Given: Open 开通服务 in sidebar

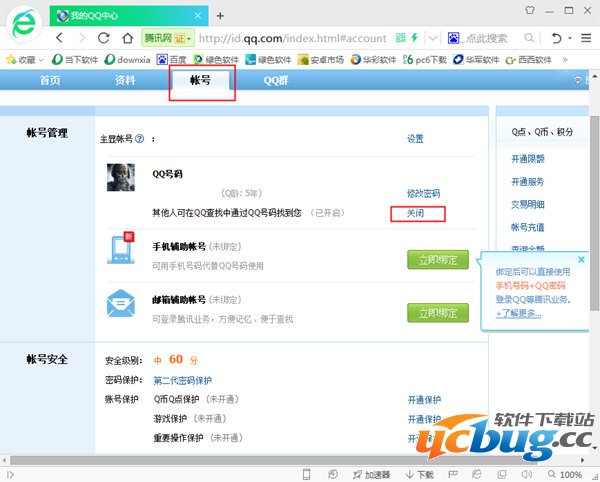Looking at the screenshot, I should (528, 182).
